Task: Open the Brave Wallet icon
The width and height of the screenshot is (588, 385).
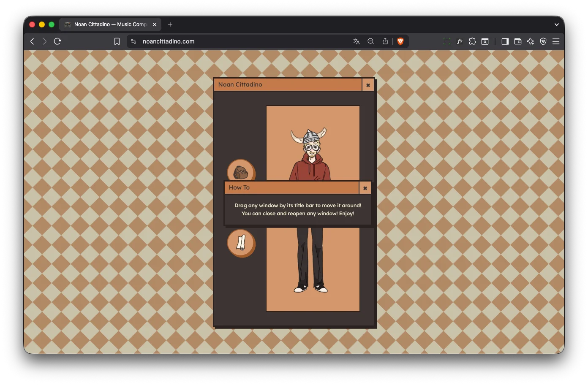Action: tap(518, 41)
